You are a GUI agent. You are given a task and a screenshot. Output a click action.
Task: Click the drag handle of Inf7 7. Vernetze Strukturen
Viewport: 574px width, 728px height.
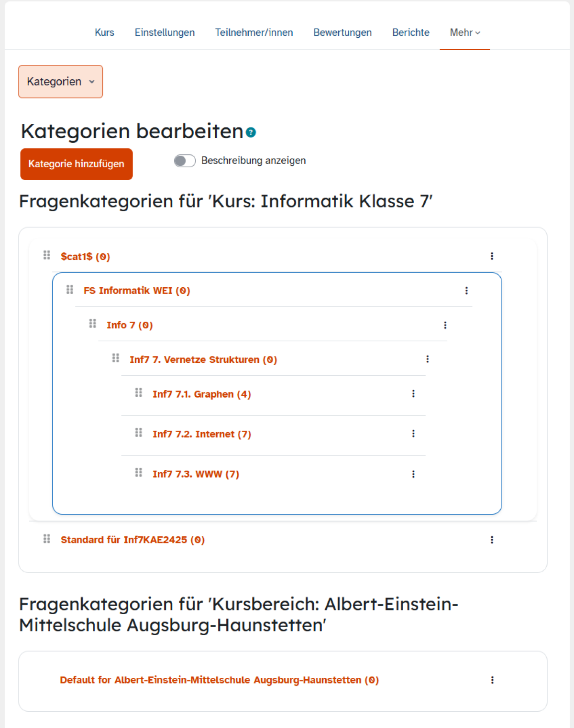pos(116,358)
